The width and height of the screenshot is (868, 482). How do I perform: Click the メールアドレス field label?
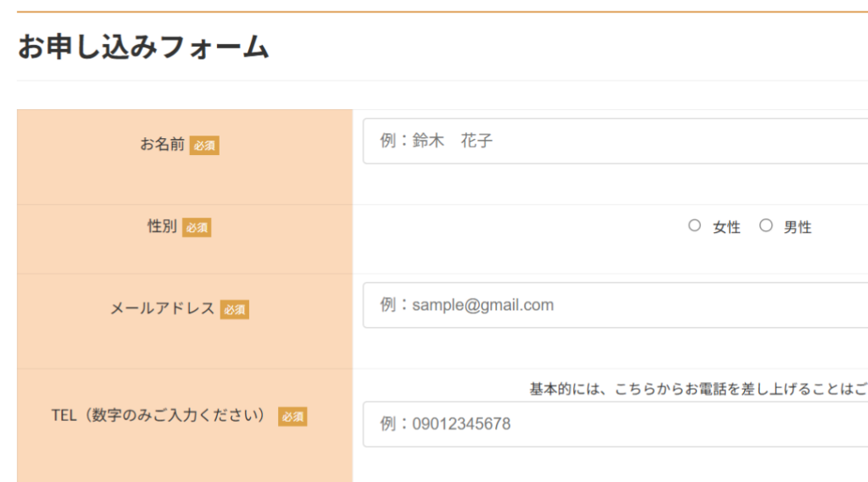162,309
